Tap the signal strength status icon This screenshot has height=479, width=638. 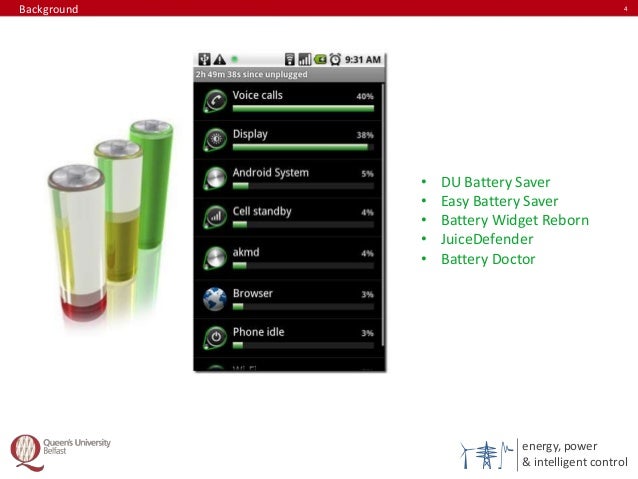[305, 59]
